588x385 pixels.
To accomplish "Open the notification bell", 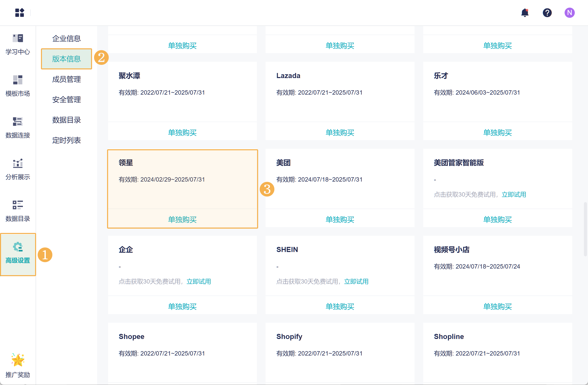I will pyautogui.click(x=525, y=12).
